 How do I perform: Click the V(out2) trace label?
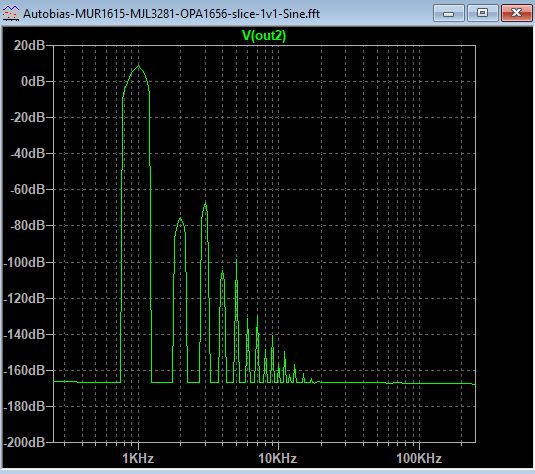(x=264, y=35)
